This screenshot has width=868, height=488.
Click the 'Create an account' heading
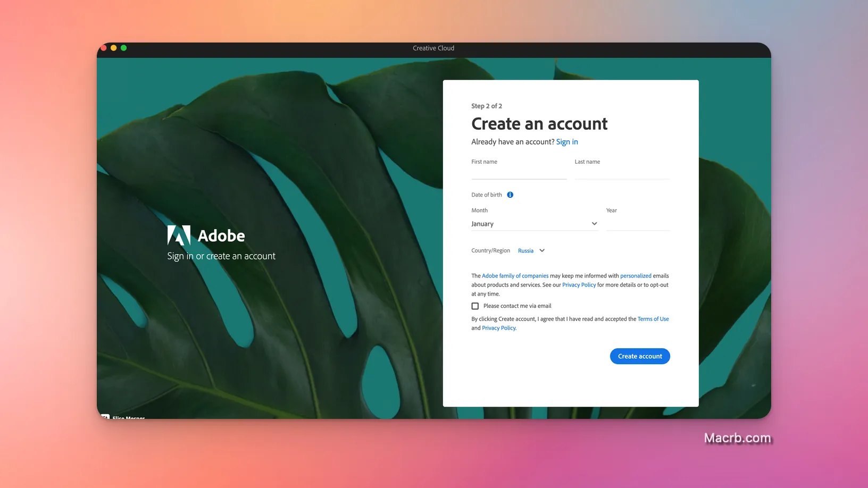539,124
